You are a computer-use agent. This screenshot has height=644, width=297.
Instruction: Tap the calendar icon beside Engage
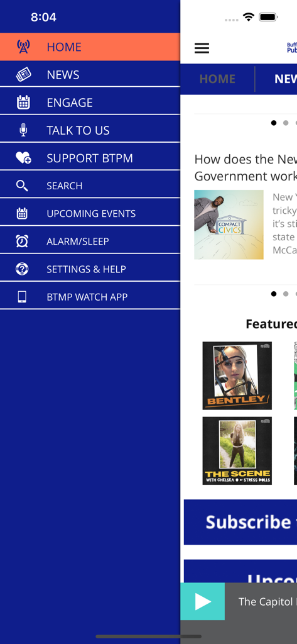tap(23, 103)
